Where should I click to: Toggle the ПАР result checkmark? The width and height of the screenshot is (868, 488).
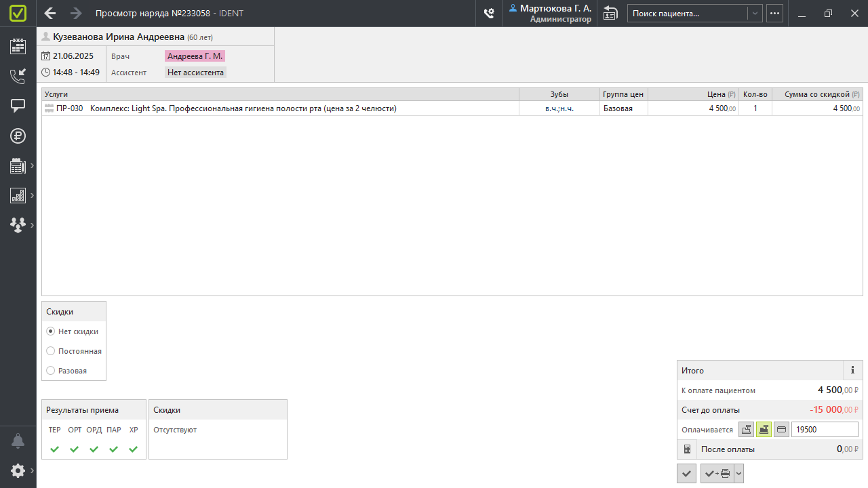coord(114,449)
